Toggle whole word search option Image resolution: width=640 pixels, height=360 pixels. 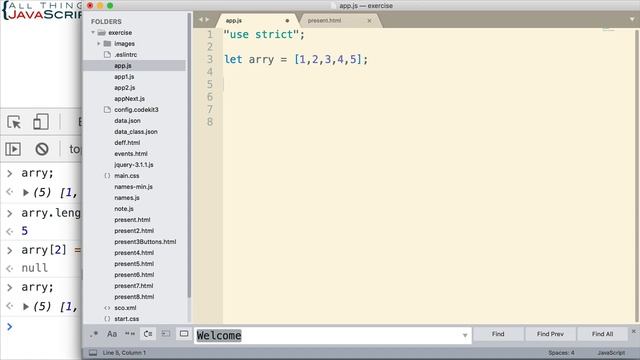(130, 334)
